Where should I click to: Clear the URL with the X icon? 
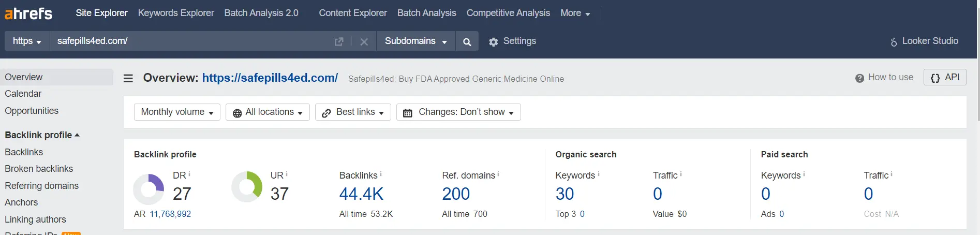364,41
